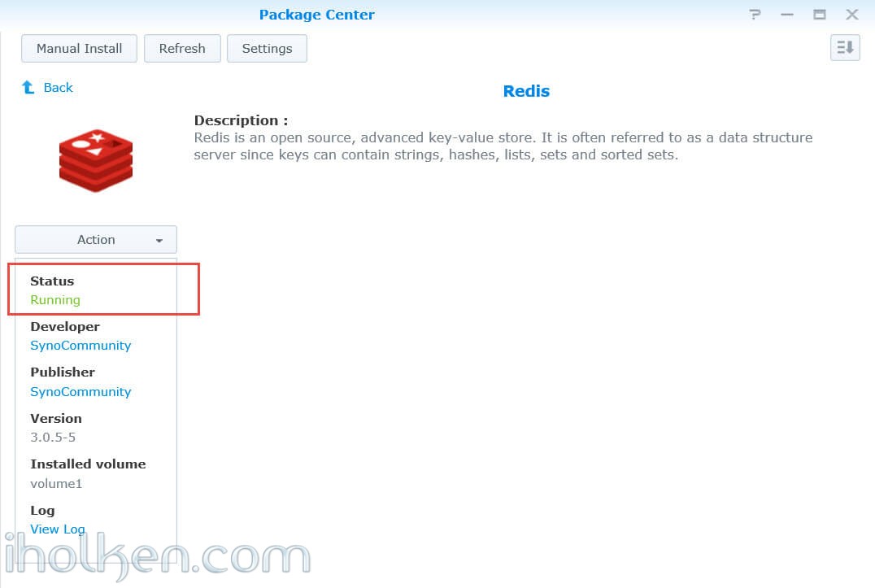The image size is (875, 588).
Task: Click the Log label
Action: tap(42, 511)
